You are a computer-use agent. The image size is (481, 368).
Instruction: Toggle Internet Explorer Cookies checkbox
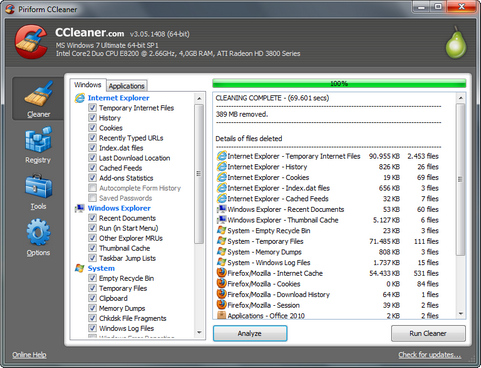coord(92,128)
